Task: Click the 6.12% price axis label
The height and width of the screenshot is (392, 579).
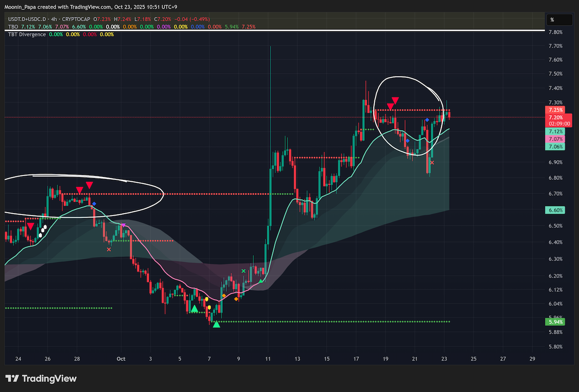Action: [555, 289]
